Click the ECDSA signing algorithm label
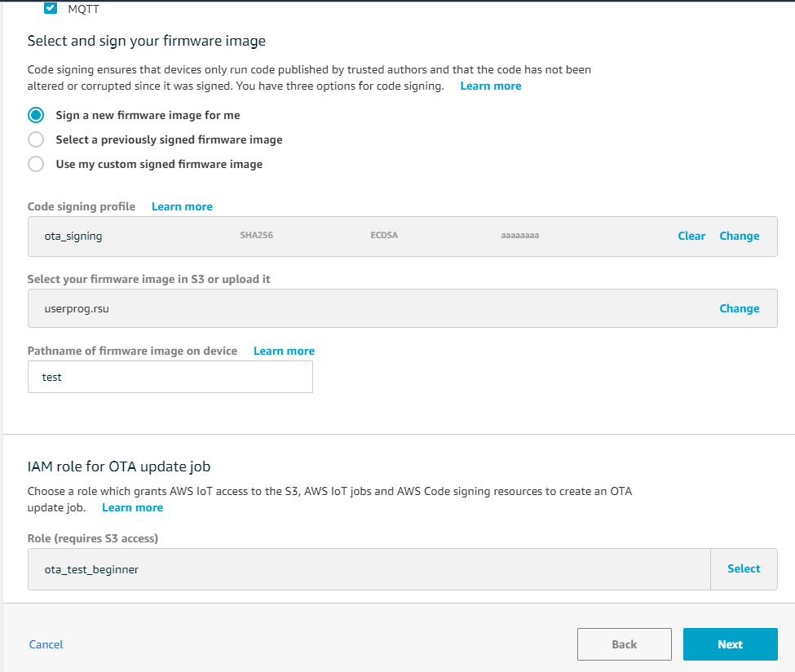 pos(383,235)
